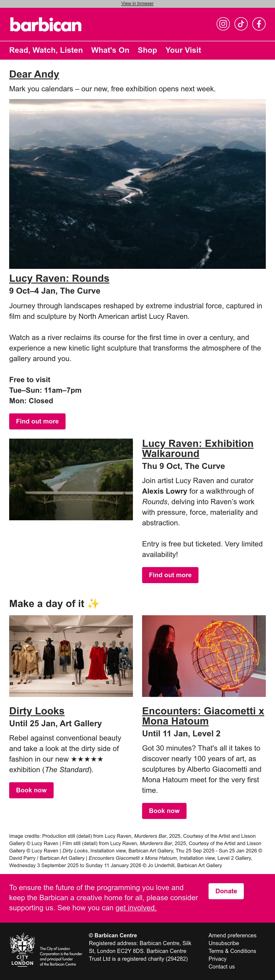275x980 pixels.
Task: Click Find out more under Rounds opening hours
Action: point(37,421)
